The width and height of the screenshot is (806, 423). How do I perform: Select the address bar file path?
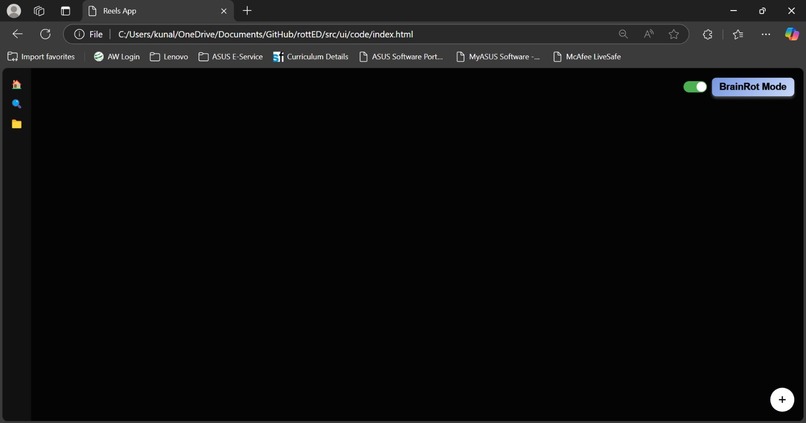[x=265, y=34]
